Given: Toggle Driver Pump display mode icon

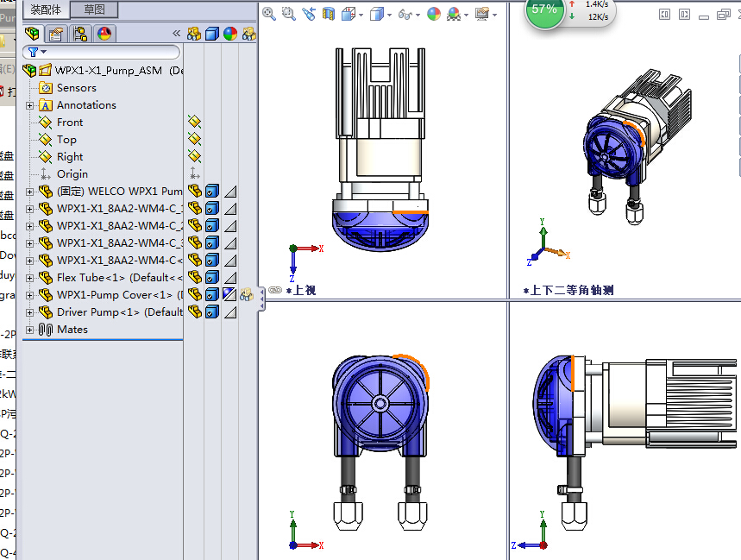Looking at the screenshot, I should [x=212, y=312].
